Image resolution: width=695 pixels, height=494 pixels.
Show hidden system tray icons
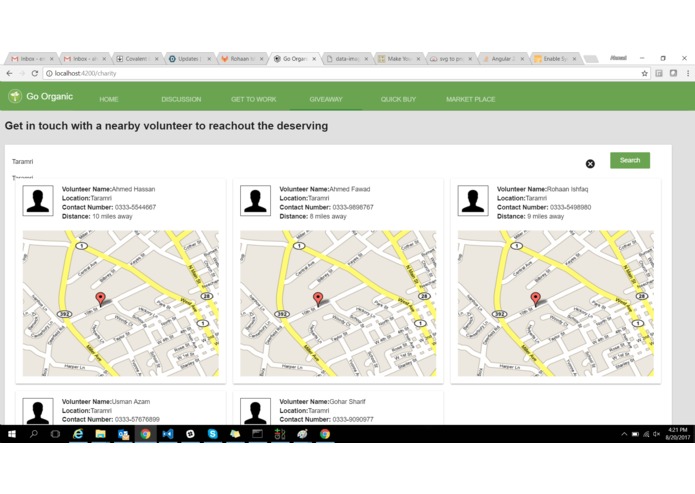(x=624, y=434)
